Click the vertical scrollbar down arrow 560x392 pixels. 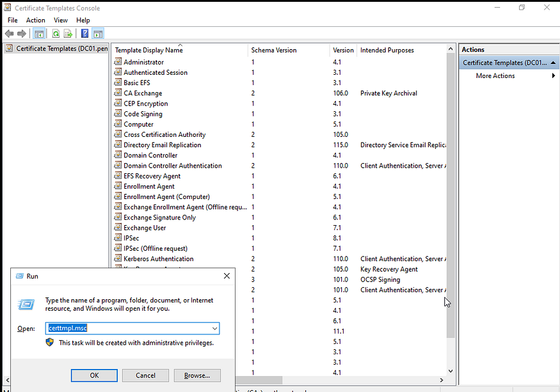tap(451, 371)
